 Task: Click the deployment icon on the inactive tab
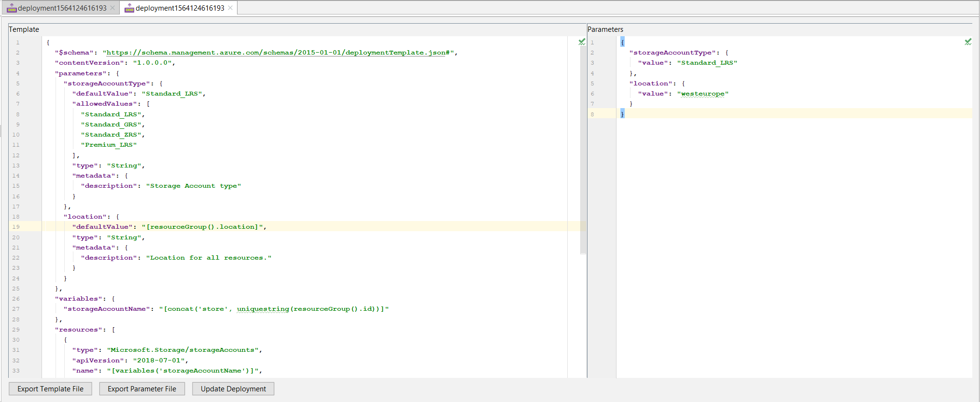tap(12, 8)
